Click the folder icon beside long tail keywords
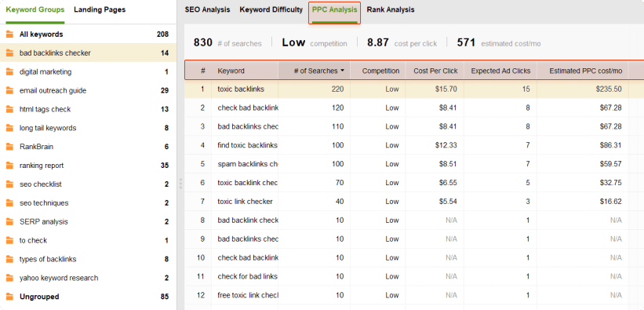 tap(10, 128)
